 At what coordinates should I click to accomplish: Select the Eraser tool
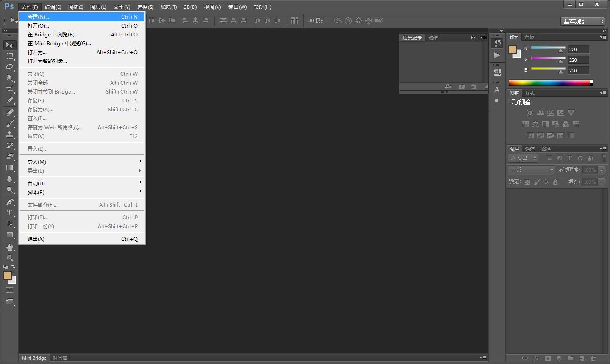tap(10, 157)
